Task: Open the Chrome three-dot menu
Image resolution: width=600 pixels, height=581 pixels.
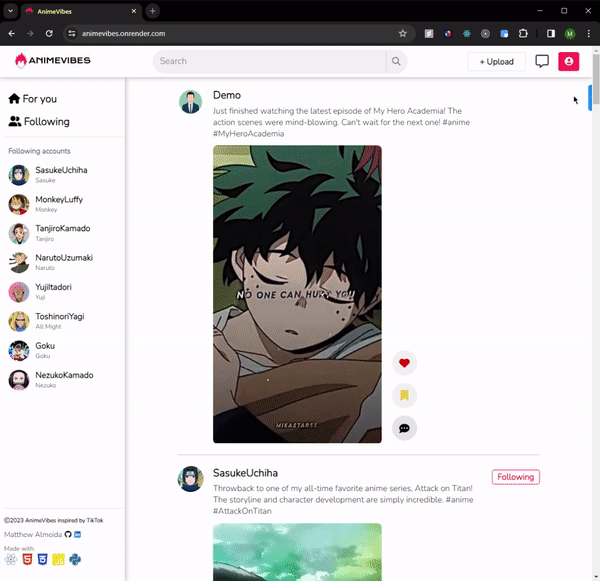Action: click(x=587, y=33)
